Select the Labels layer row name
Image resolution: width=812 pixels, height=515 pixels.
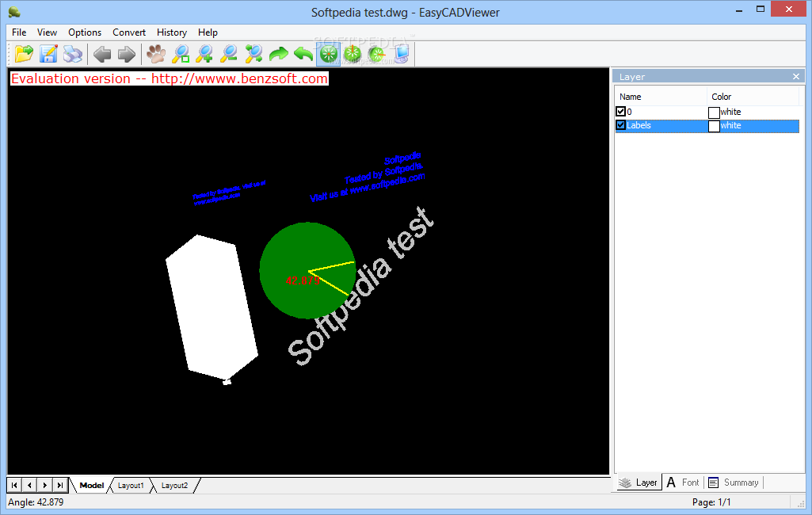[639, 125]
